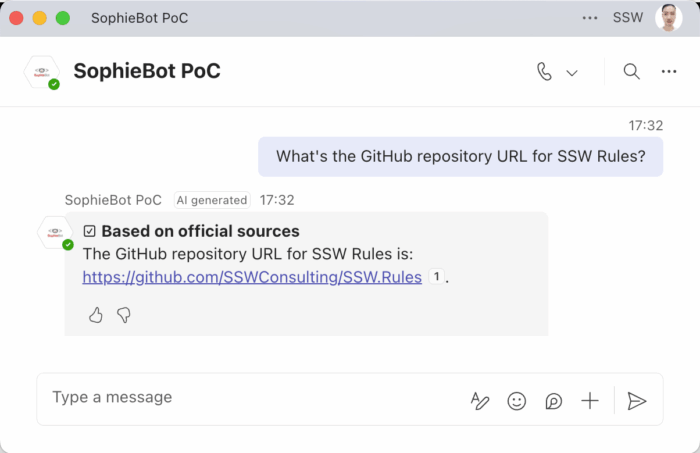Click the Based on official sources checkbox icon

click(x=89, y=231)
